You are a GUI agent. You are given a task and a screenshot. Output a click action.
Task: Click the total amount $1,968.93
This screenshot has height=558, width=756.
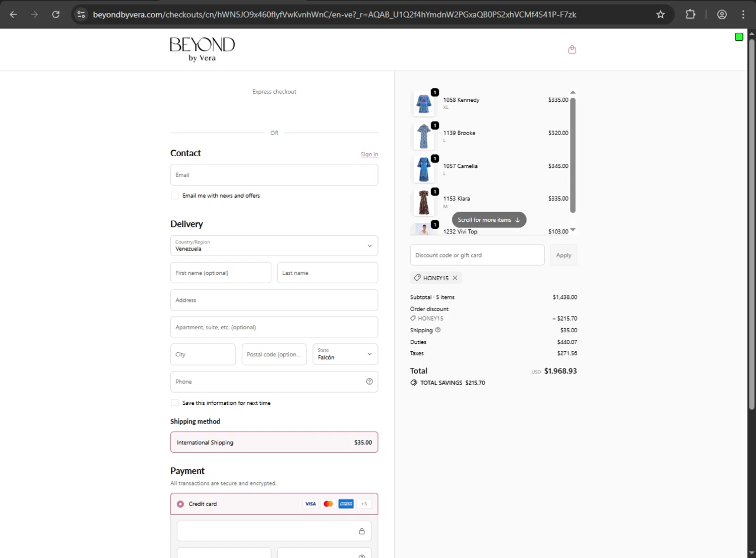click(x=560, y=371)
